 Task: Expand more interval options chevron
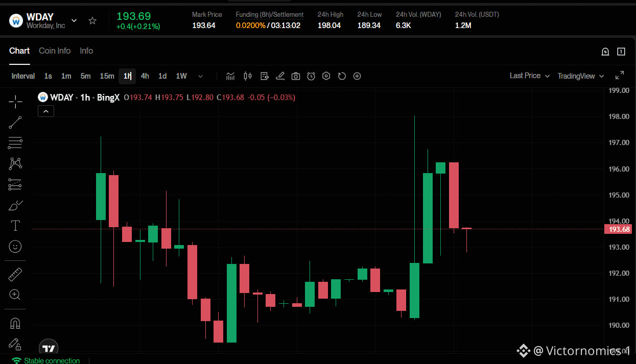pyautogui.click(x=200, y=76)
